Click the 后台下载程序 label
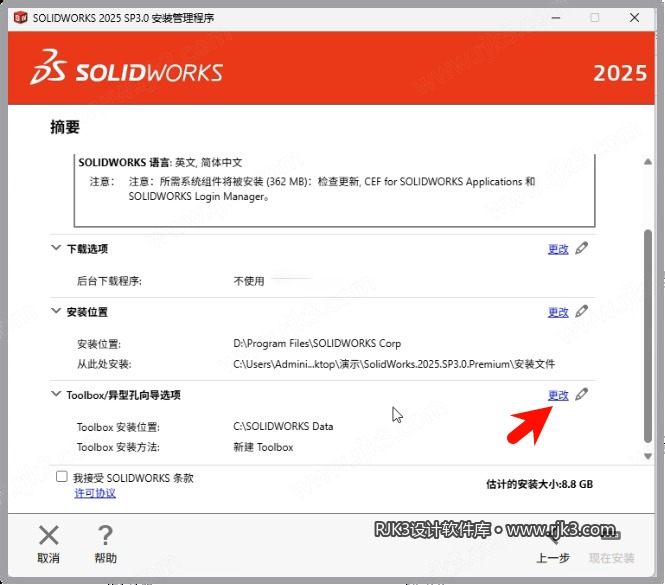The height and width of the screenshot is (585, 665). 109,281
